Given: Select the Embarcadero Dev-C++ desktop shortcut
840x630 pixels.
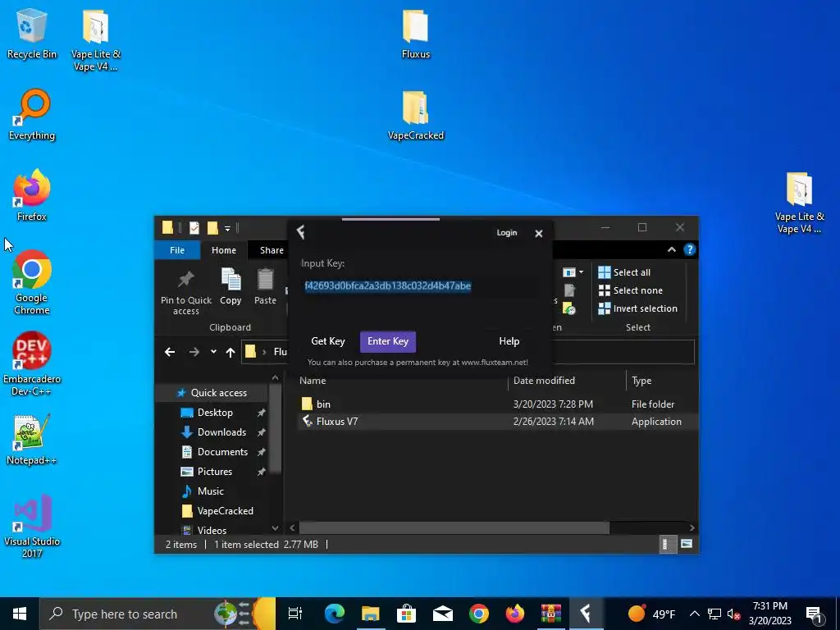Looking at the screenshot, I should 32,363.
